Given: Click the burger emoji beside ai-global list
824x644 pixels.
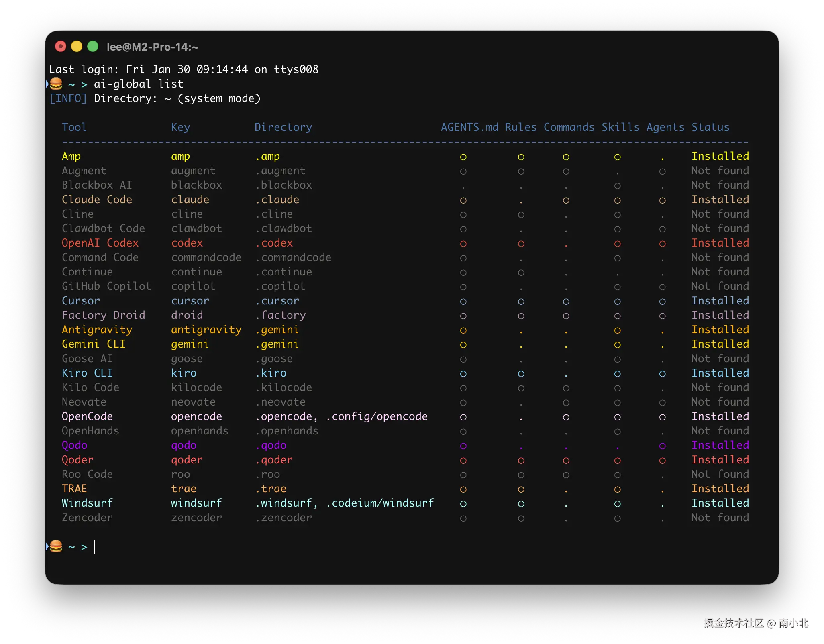Looking at the screenshot, I should tap(56, 84).
